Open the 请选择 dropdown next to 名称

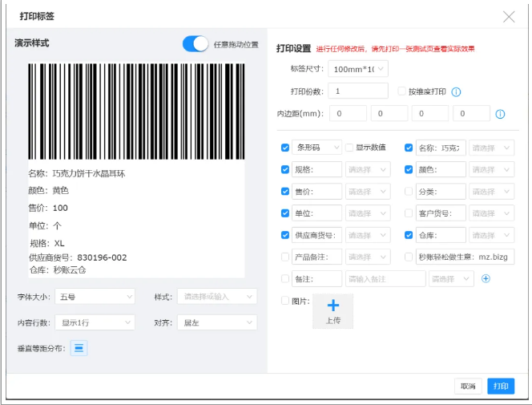(x=491, y=148)
